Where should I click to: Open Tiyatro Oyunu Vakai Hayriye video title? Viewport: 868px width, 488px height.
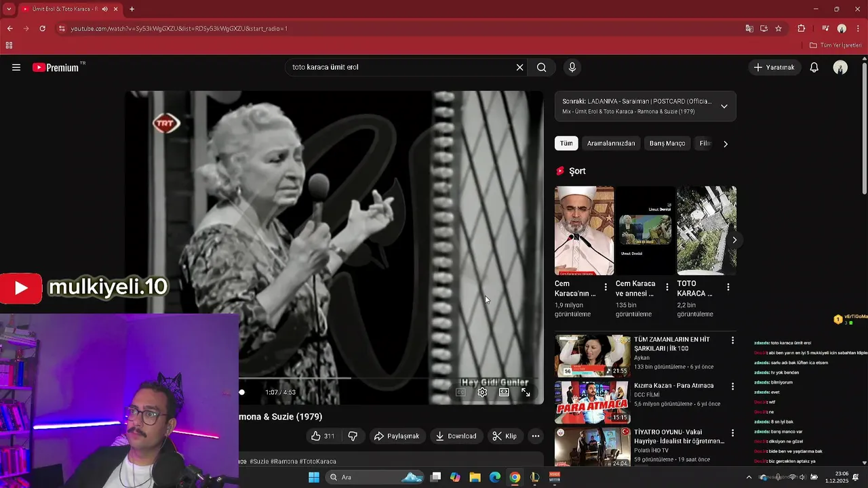point(679,436)
